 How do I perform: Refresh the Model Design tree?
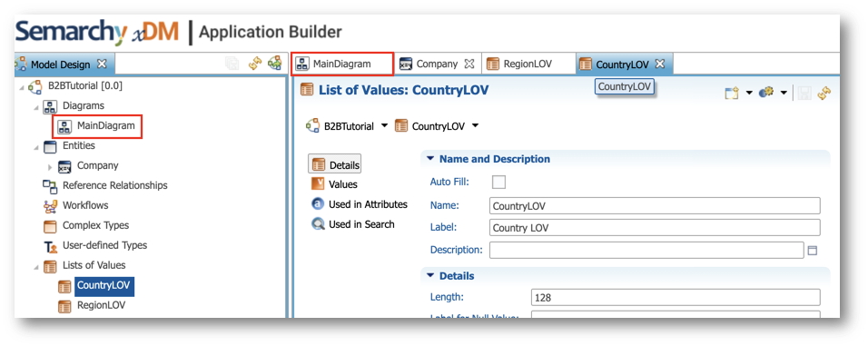point(254,64)
